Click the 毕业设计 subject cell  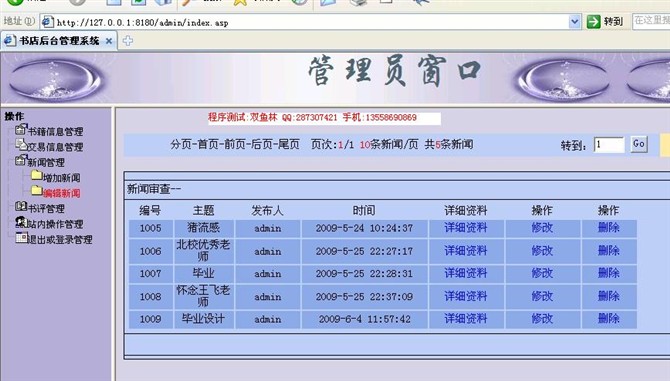[x=204, y=319]
